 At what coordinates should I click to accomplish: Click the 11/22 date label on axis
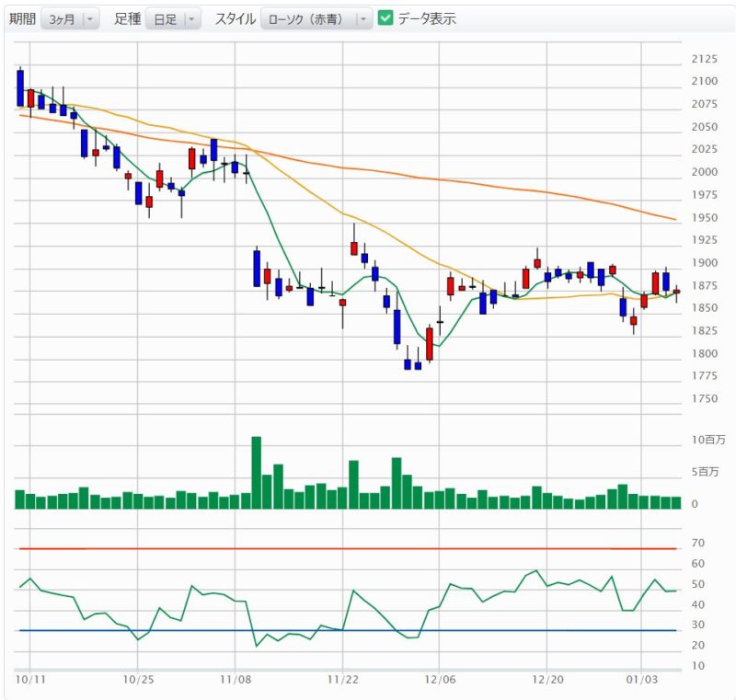342,680
